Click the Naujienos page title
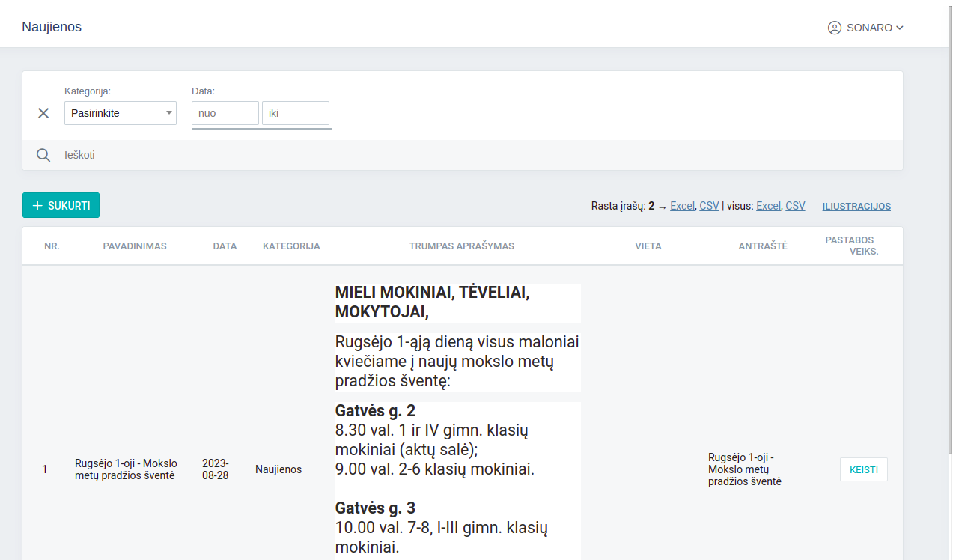Screen dimensions: 953x560 pyautogui.click(x=52, y=27)
